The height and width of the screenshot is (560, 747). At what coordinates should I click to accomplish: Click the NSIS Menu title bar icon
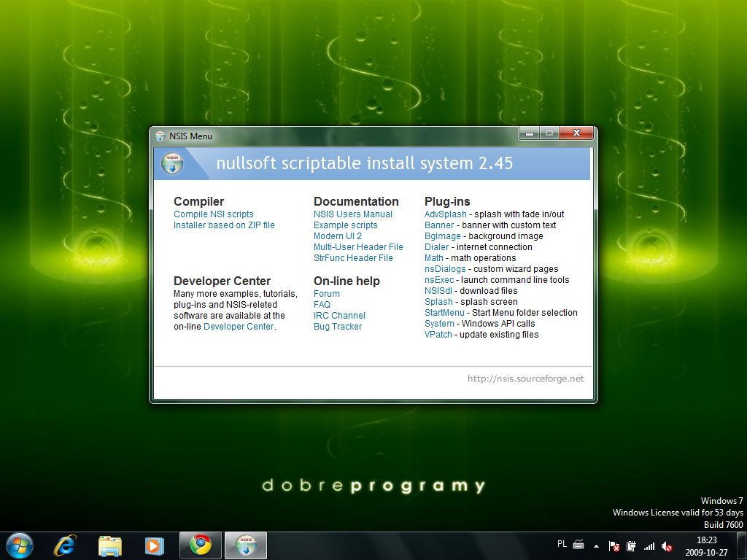160,136
